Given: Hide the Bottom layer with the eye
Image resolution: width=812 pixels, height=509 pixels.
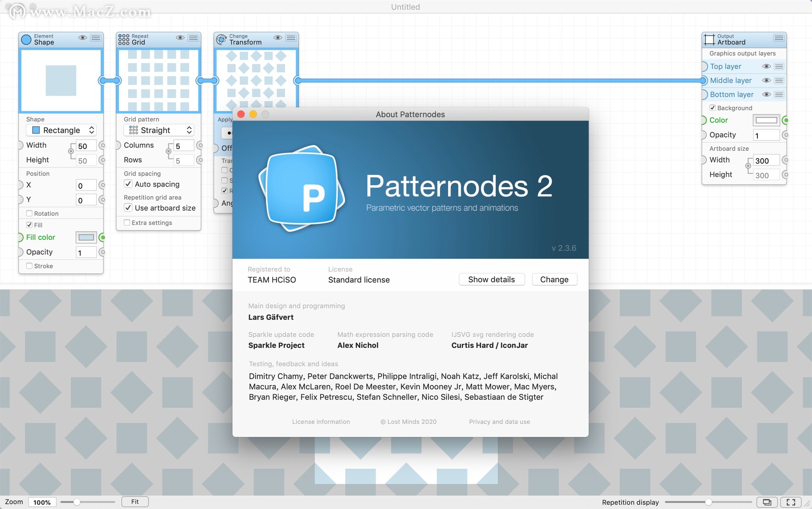Looking at the screenshot, I should (766, 94).
